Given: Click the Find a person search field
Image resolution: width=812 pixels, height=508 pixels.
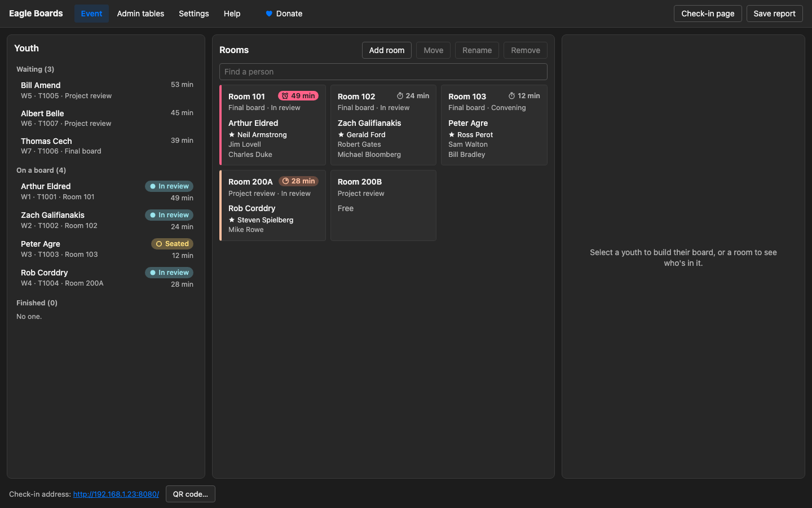Looking at the screenshot, I should pyautogui.click(x=383, y=72).
